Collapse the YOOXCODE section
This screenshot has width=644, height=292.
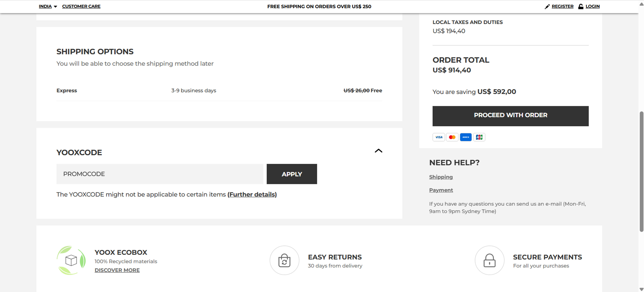pos(378,151)
